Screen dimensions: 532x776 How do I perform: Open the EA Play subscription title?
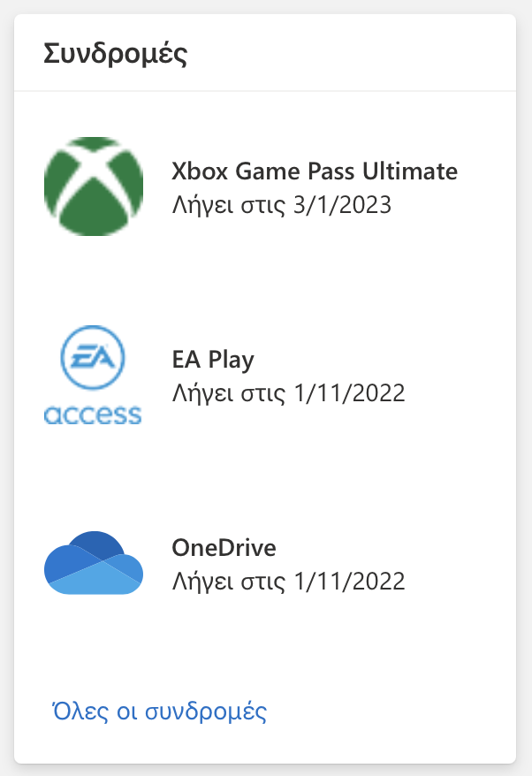click(212, 360)
